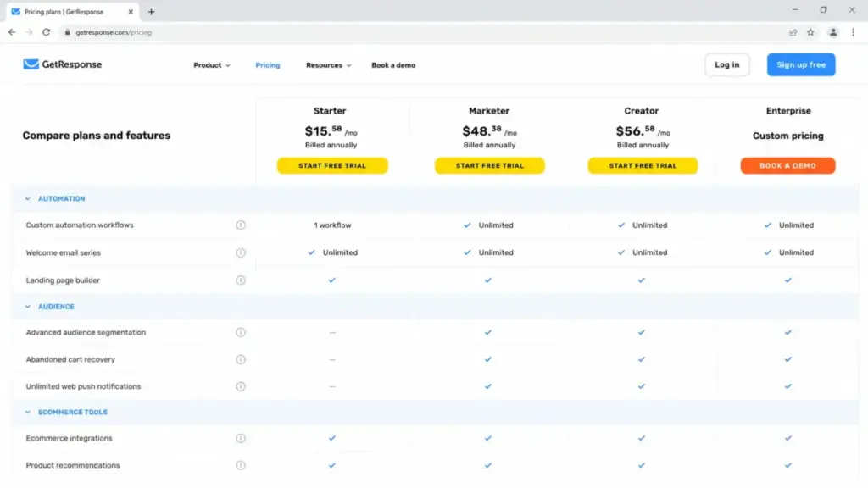Show info for Product recommendations
Viewport: 868px width, 488px height.
pos(241,465)
